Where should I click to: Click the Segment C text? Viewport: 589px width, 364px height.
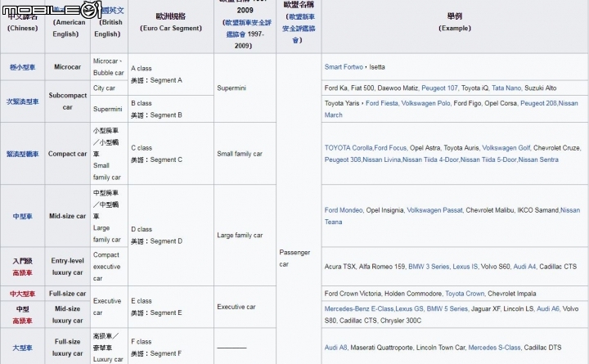(166, 160)
